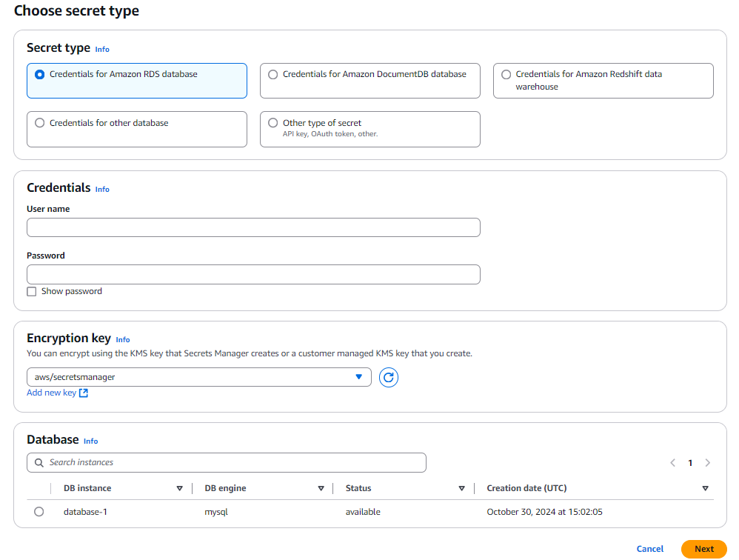Choose Credentials for Amazon Redshift data warehouse
Viewport: 739px width, 560px height.
[506, 75]
